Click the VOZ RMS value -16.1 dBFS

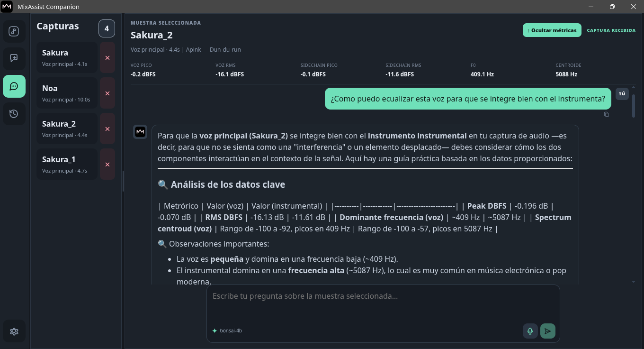230,74
